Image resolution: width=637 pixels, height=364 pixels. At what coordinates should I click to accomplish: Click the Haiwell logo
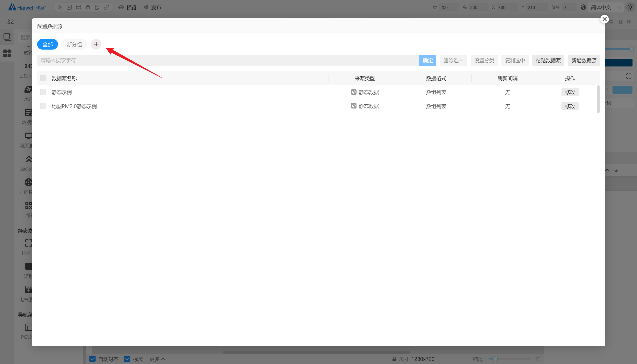click(27, 7)
